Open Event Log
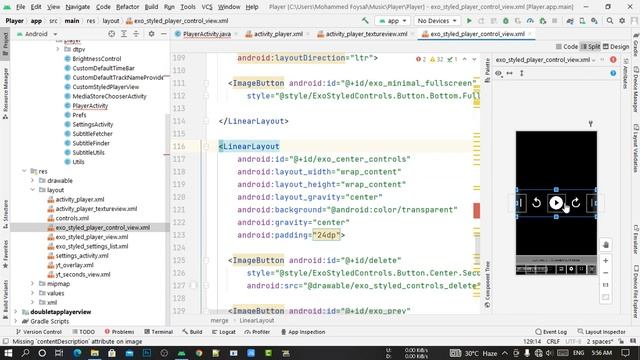 (551, 332)
